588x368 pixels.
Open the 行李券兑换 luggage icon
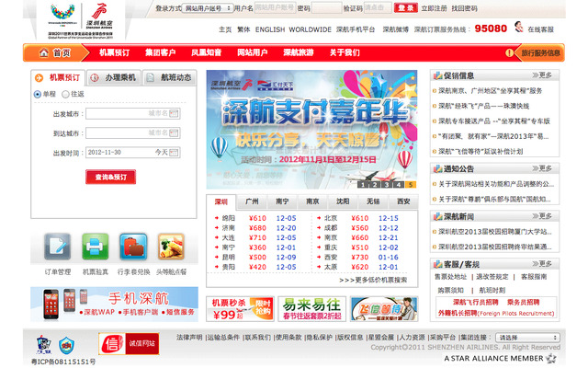tap(133, 247)
